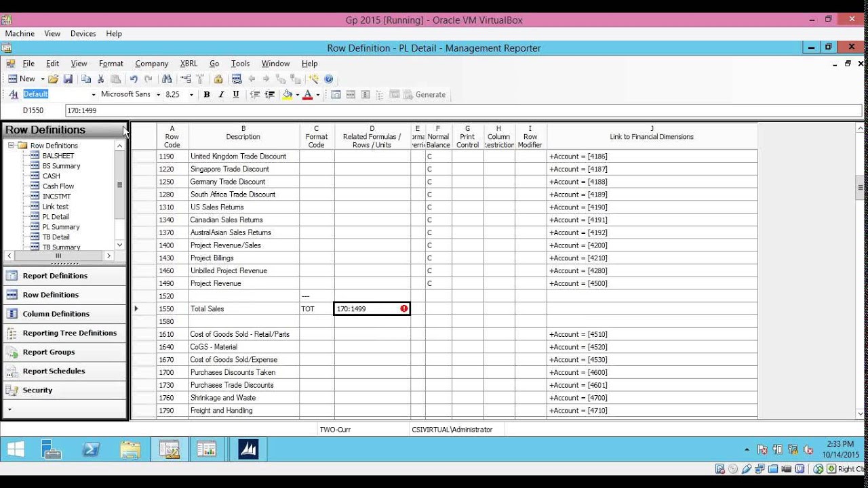The image size is (868, 488).
Task: Open the VirtualBox Devices menu
Action: pos(83,33)
